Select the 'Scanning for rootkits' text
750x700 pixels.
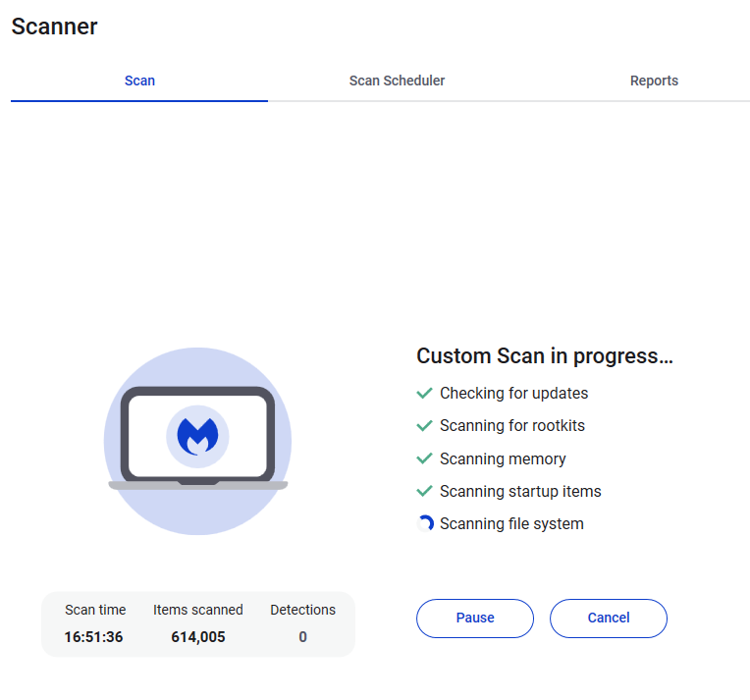tap(512, 426)
